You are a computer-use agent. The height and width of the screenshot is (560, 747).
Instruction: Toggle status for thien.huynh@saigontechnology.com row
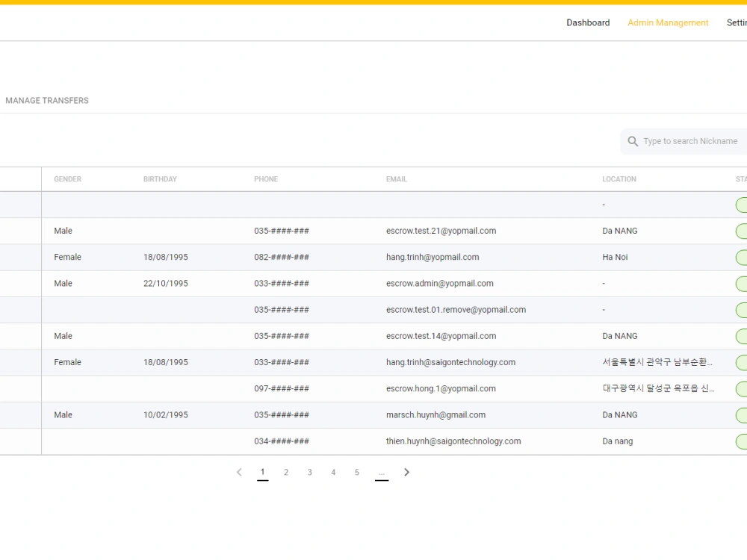tap(742, 441)
